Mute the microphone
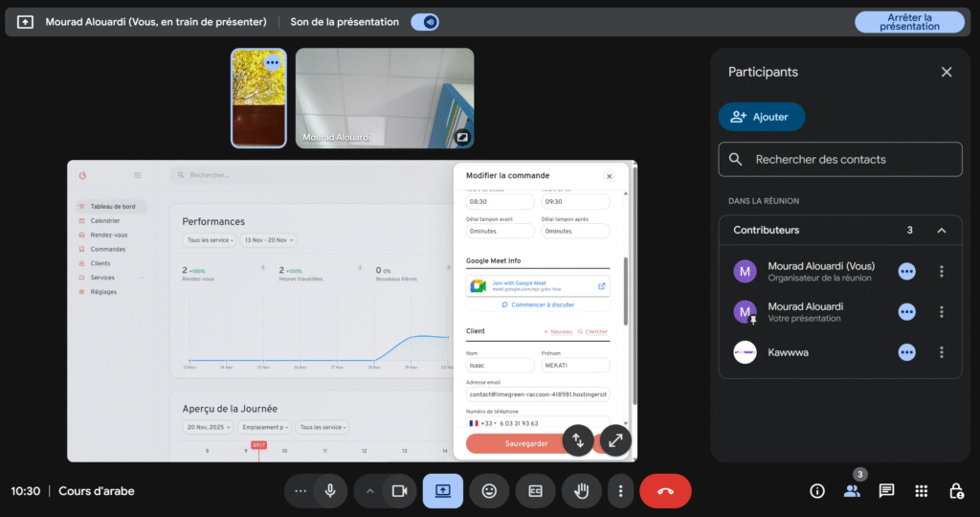Viewport: 980px width, 517px height. [330, 491]
